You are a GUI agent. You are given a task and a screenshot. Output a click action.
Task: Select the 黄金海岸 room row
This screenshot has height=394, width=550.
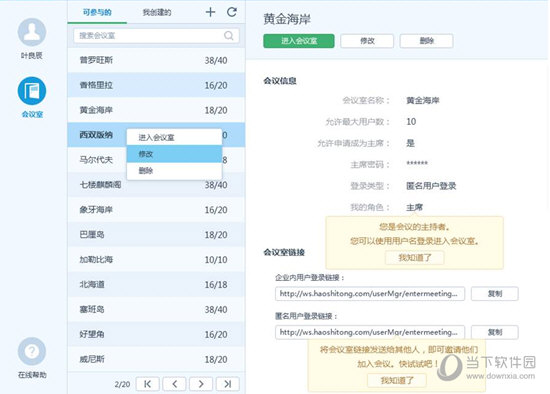pos(156,110)
